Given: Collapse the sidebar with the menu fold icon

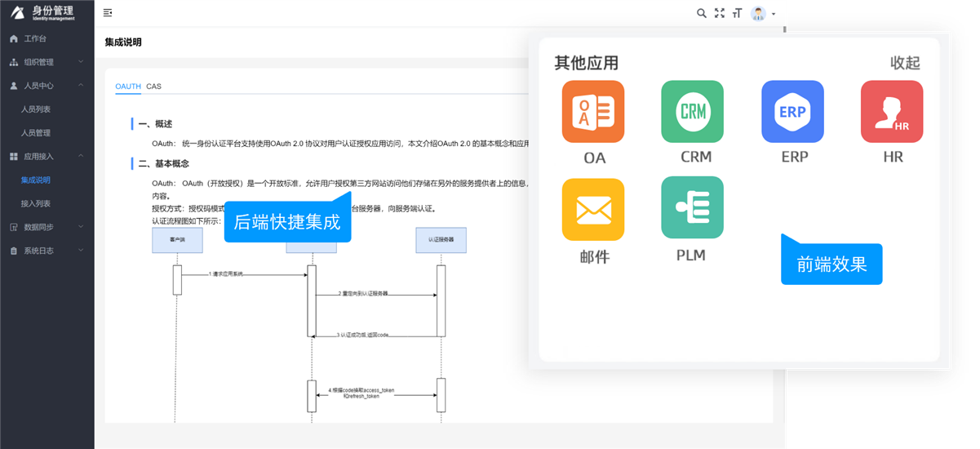Looking at the screenshot, I should [x=108, y=13].
